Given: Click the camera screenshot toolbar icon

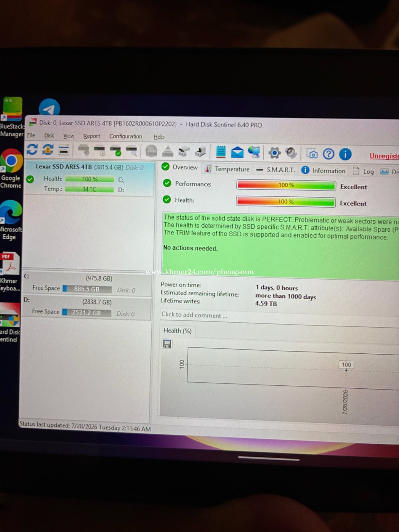Looking at the screenshot, I should pyautogui.click(x=312, y=154).
